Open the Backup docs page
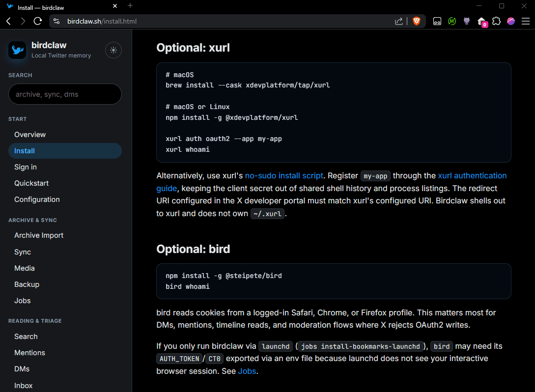The height and width of the screenshot is (392, 535). [x=27, y=284]
